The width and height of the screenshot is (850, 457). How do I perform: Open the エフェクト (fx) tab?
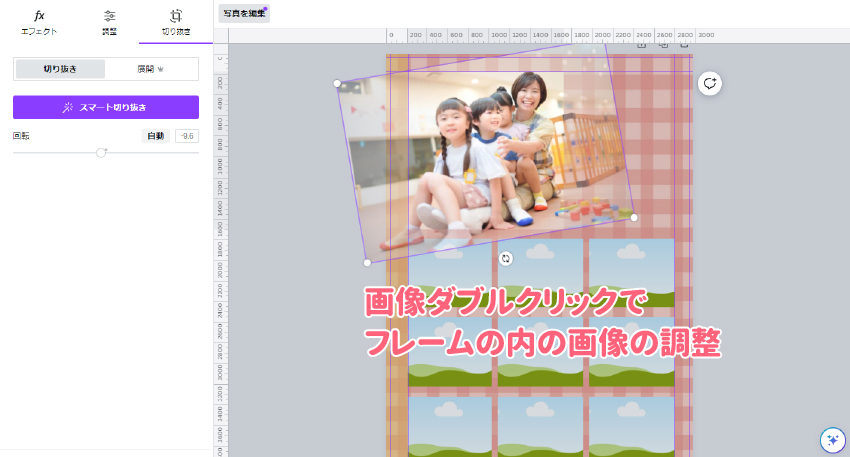pos(39,23)
